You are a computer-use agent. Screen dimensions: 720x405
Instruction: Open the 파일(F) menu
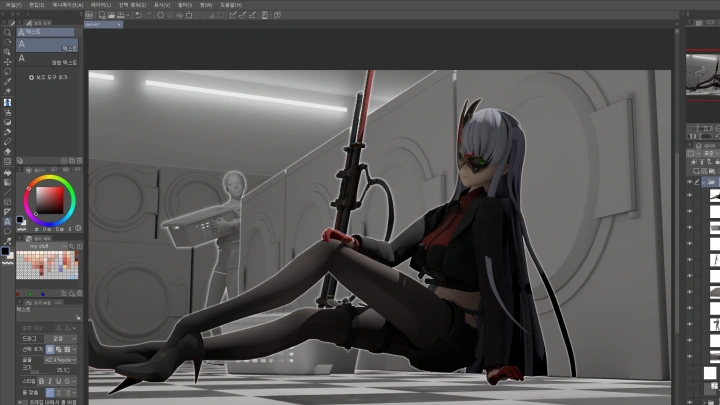[10, 4]
